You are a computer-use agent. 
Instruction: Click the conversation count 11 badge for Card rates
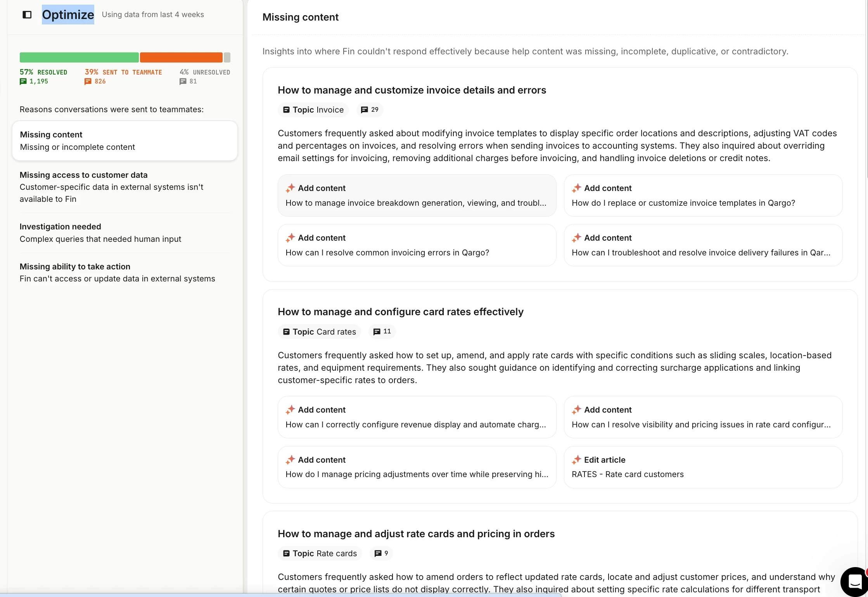382,331
